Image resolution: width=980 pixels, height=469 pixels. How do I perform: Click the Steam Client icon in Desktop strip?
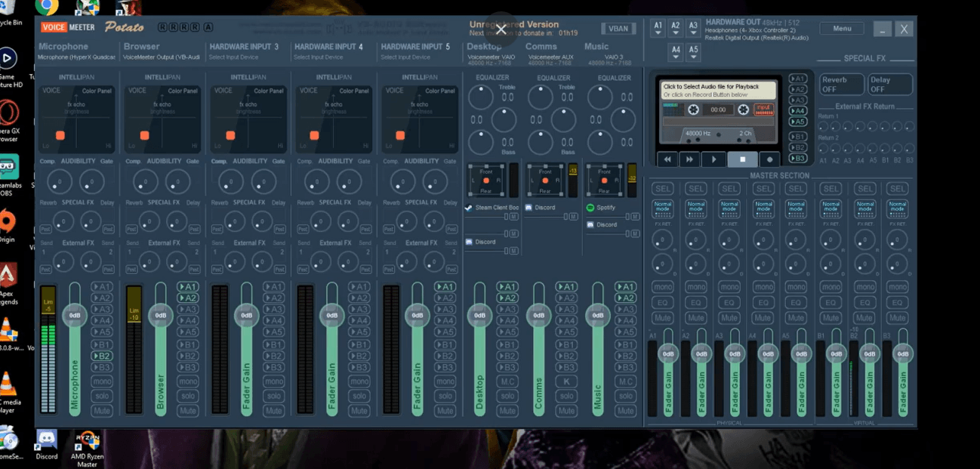coord(470,208)
